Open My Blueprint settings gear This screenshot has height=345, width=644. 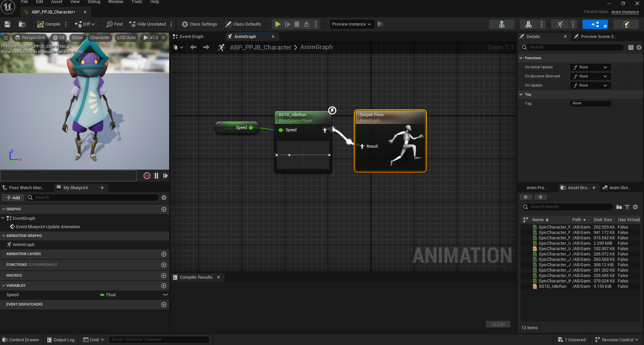(164, 198)
